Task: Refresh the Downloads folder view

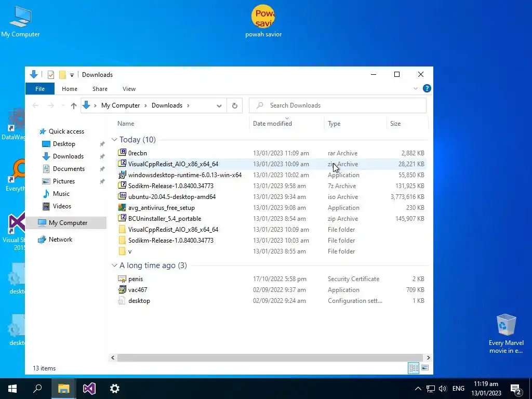Action: (234, 105)
